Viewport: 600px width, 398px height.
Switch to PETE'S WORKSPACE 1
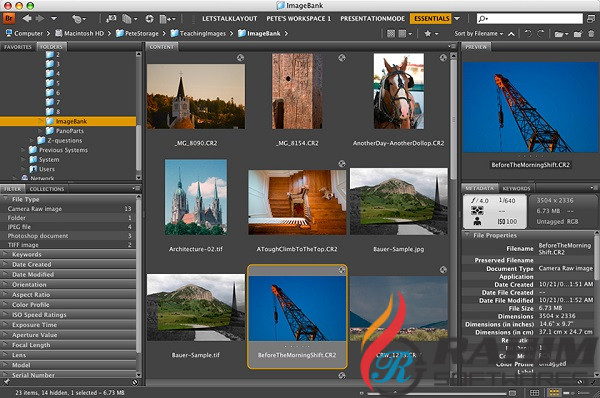298,18
